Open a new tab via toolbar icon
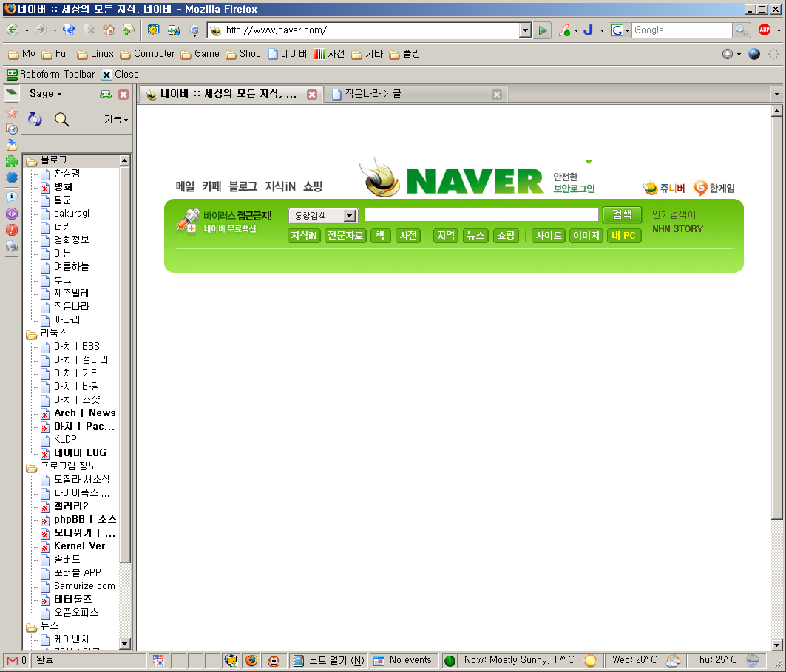This screenshot has height=672, width=786. 129,30
